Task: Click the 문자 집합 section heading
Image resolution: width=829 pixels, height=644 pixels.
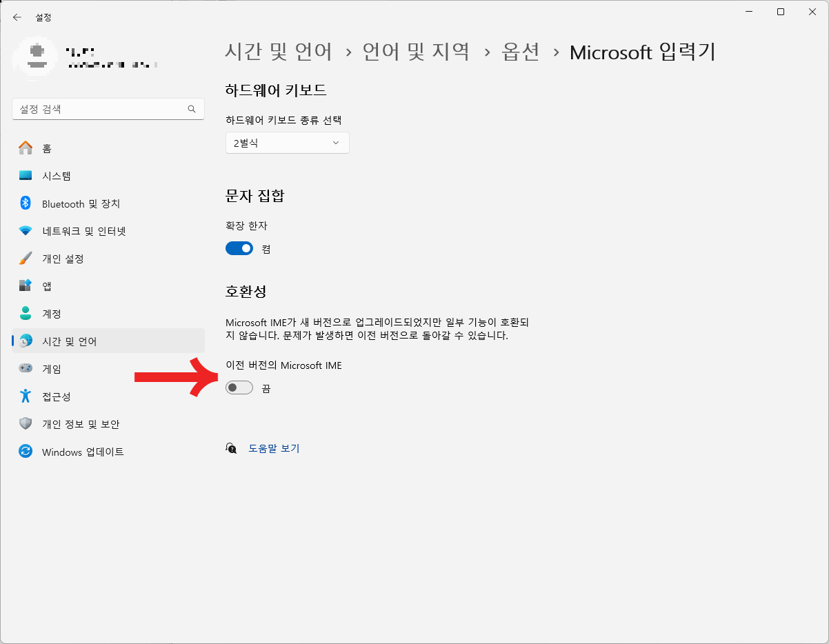Action: coord(255,196)
